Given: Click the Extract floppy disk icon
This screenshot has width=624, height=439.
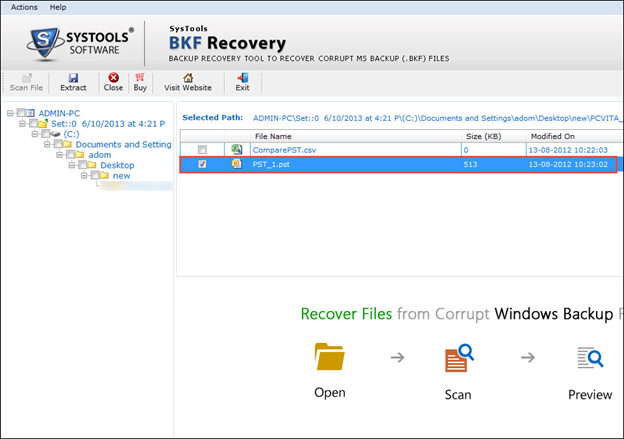Looking at the screenshot, I should click(x=73, y=78).
